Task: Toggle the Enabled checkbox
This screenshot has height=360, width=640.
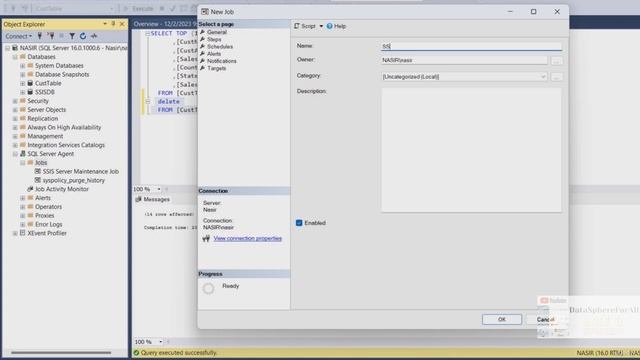Action: tap(299, 223)
